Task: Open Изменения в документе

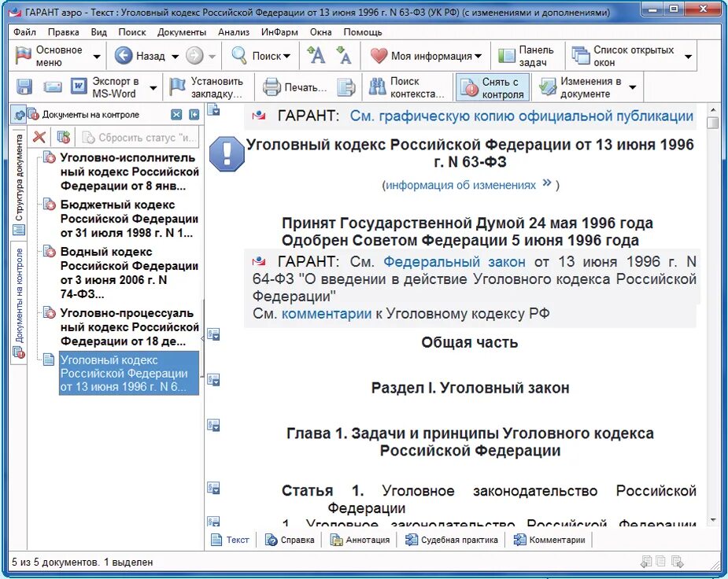Action: click(580, 87)
